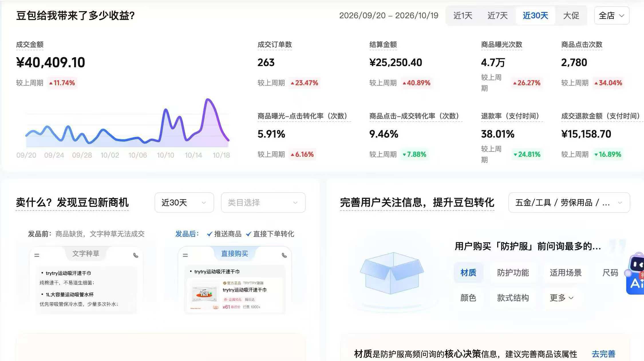Click the open box illustration
This screenshot has width=644, height=361.
coord(392,273)
